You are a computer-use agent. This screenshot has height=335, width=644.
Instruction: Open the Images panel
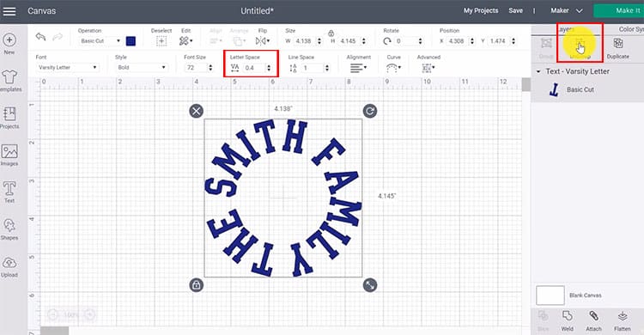pos(9,155)
